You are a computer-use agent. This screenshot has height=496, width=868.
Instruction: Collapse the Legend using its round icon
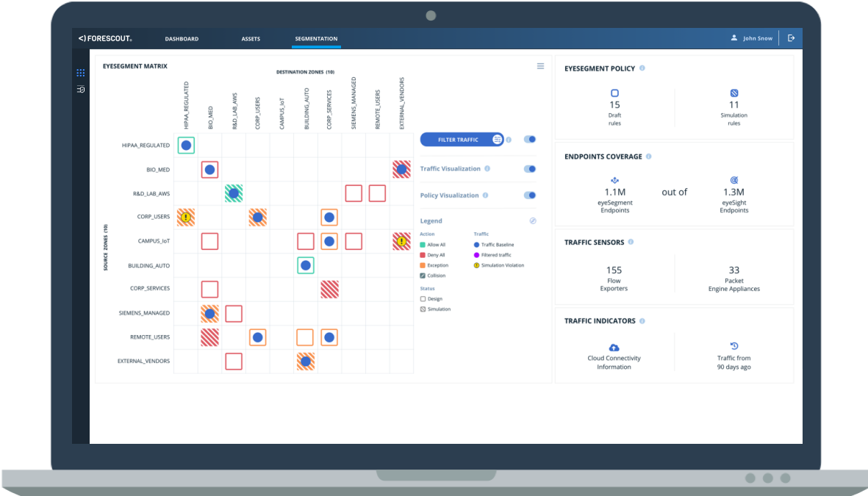click(x=533, y=220)
